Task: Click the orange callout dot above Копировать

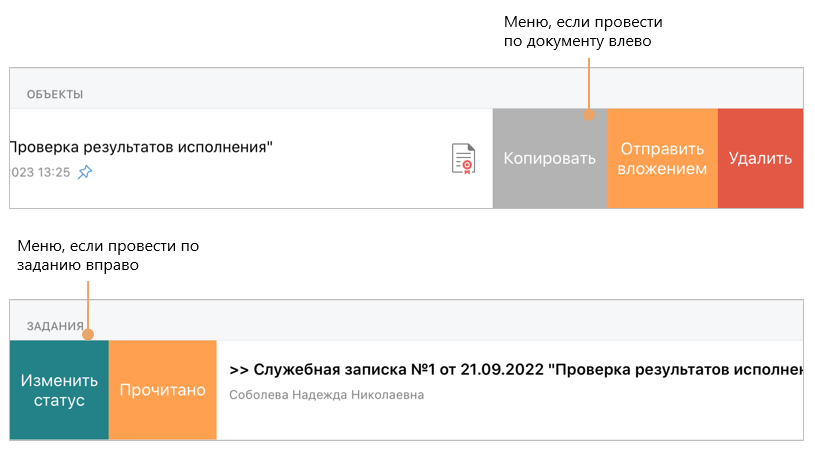Action: [590, 115]
